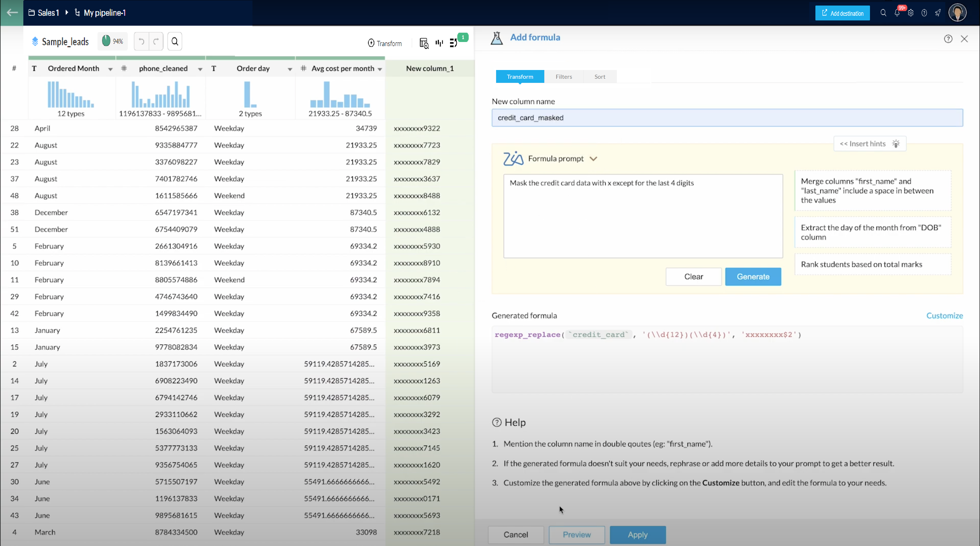Switch to the Sort tab

[x=599, y=77]
